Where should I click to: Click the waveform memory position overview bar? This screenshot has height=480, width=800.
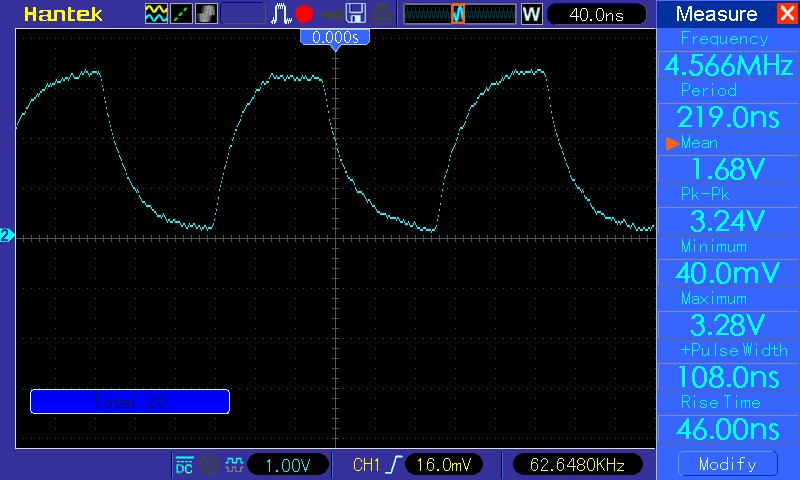click(459, 14)
